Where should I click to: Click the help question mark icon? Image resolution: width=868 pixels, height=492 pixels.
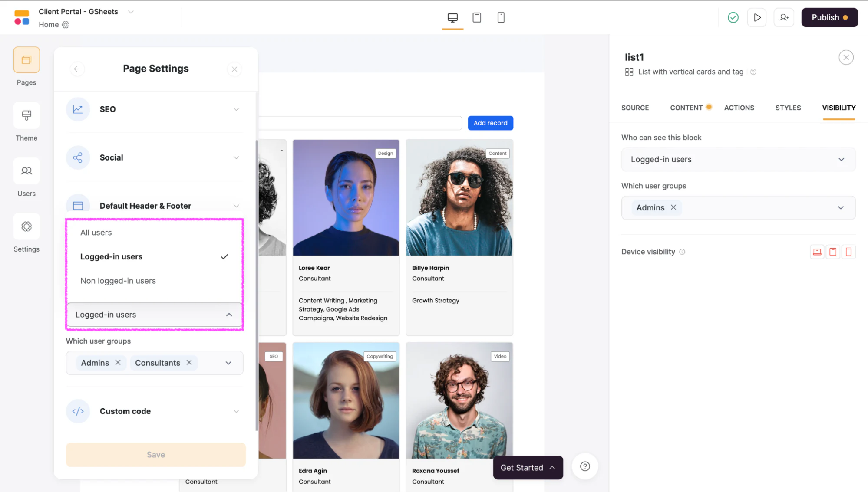click(585, 466)
